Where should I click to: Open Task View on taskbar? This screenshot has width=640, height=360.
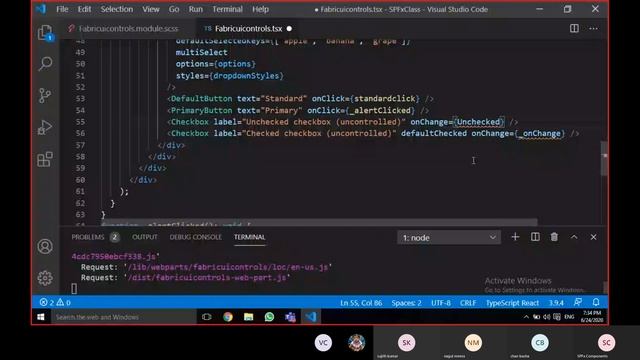pyautogui.click(x=207, y=317)
